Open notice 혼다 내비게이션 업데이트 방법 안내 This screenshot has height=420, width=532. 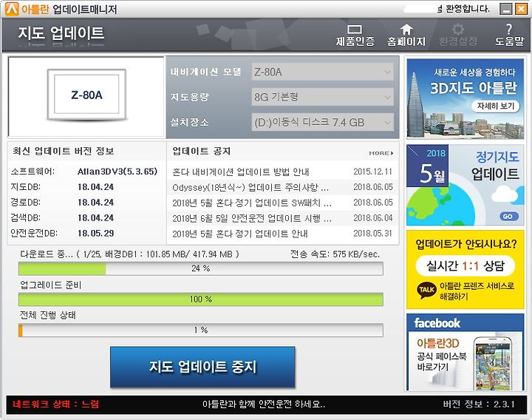pos(241,172)
